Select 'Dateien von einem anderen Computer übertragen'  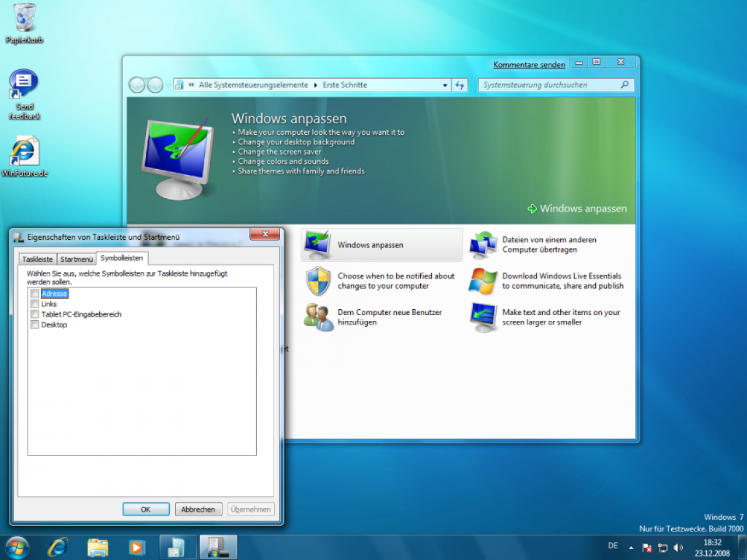coord(549,245)
